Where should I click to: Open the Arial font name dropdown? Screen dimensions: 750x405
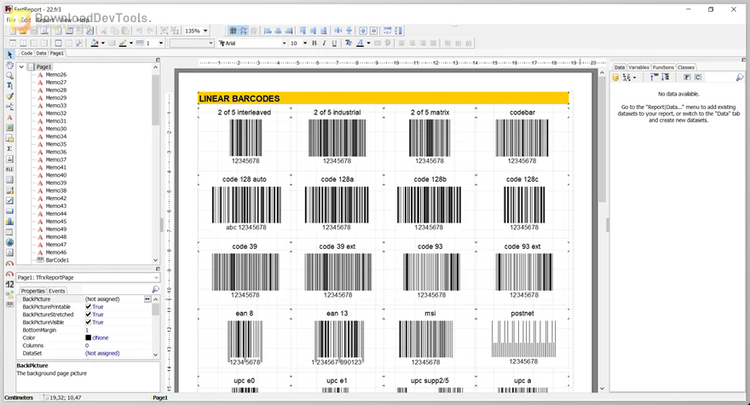284,43
